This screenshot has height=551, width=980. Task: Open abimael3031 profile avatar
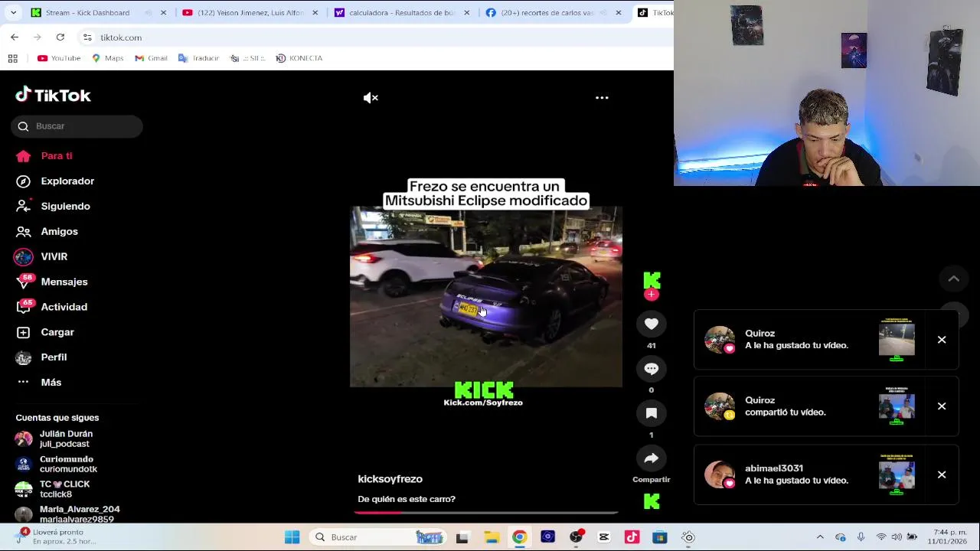coord(720,474)
